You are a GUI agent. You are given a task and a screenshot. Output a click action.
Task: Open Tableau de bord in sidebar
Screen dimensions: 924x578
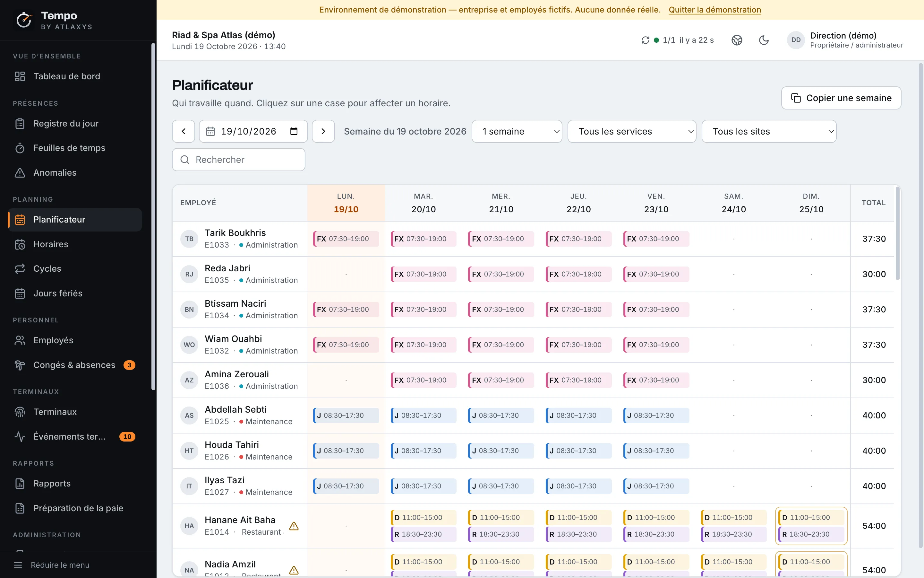click(x=75, y=76)
